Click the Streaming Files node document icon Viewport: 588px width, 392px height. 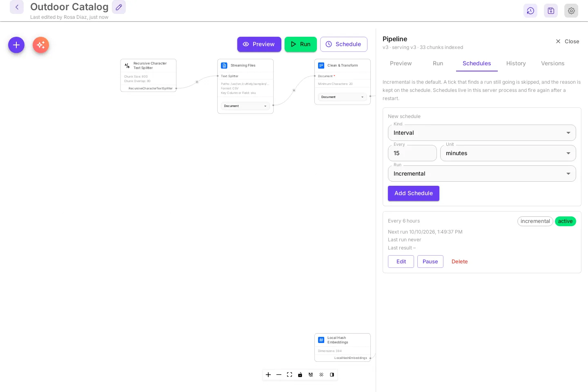coord(224,65)
